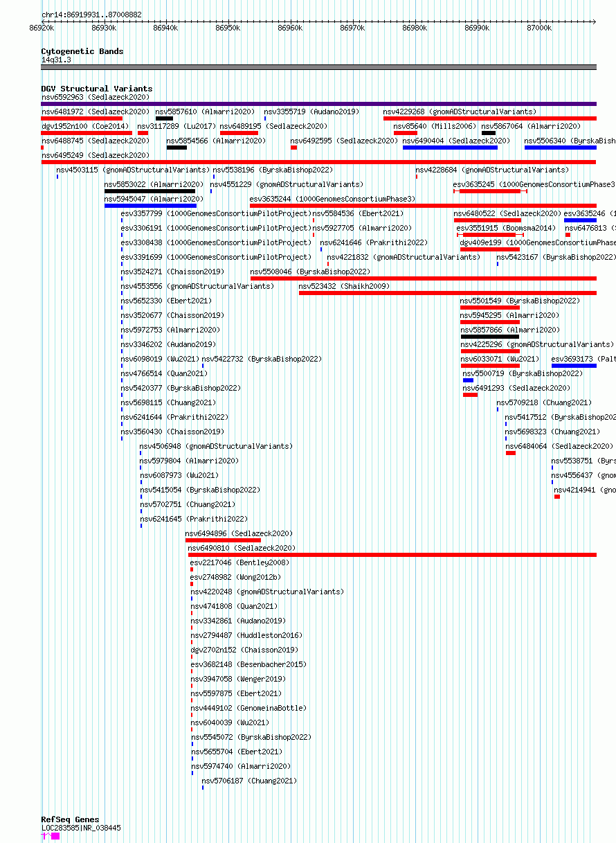This screenshot has height=843, width=616.
Task: Click esv3551915 (Boomsma2014) whisker bar
Action: (491, 235)
